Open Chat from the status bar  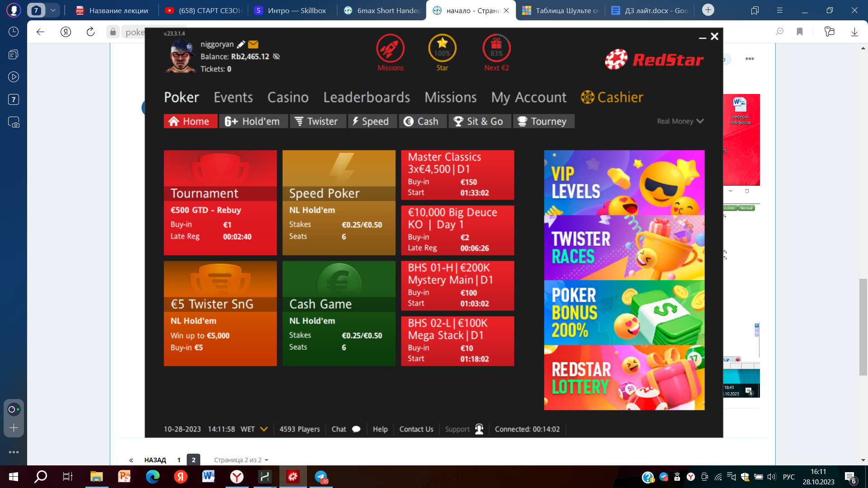(346, 429)
